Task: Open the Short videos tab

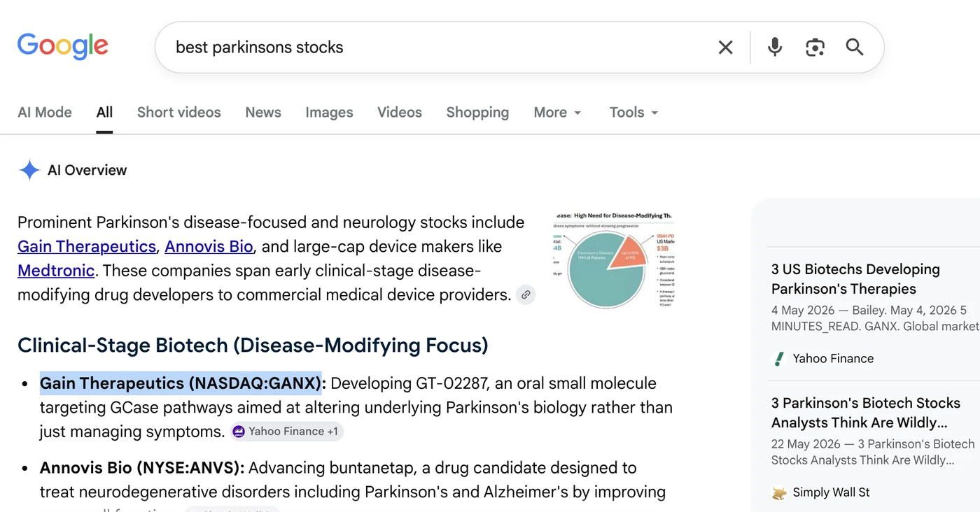Action: pos(179,112)
